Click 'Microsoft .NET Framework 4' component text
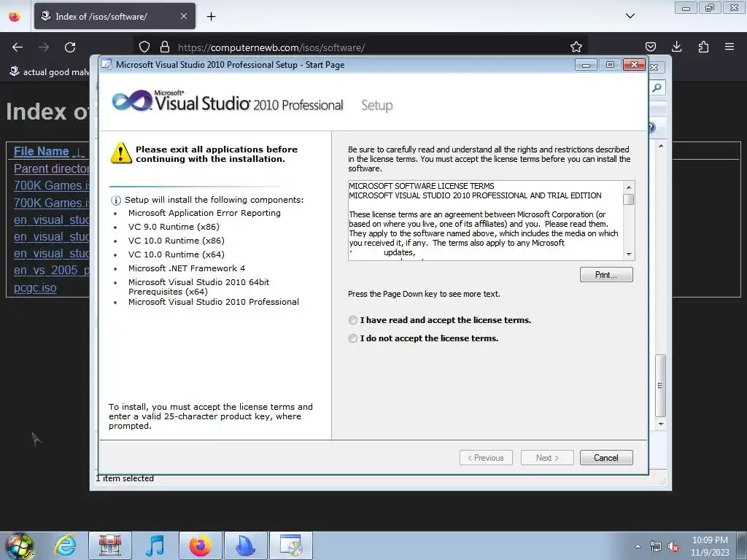Image resolution: width=747 pixels, height=560 pixels. click(x=186, y=268)
